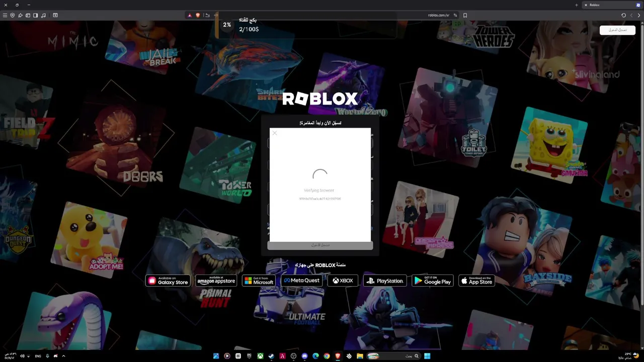Open Steam from the taskbar
644x362 pixels.
point(271,356)
